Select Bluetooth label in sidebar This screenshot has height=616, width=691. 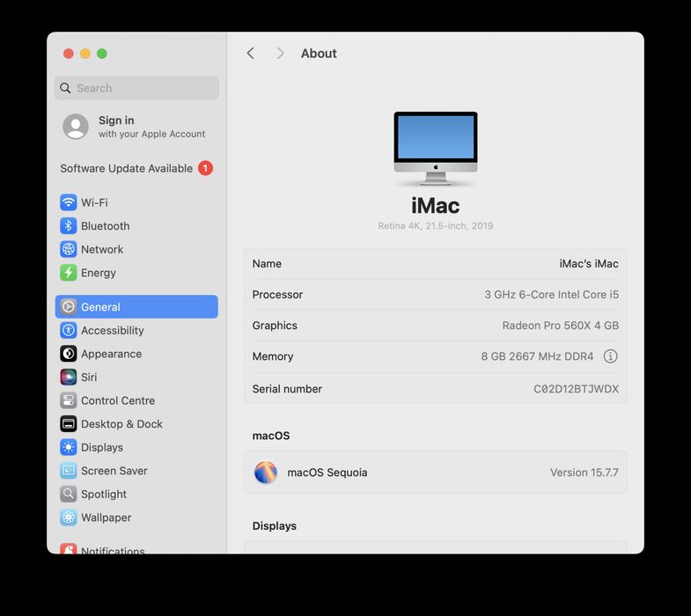click(x=106, y=226)
